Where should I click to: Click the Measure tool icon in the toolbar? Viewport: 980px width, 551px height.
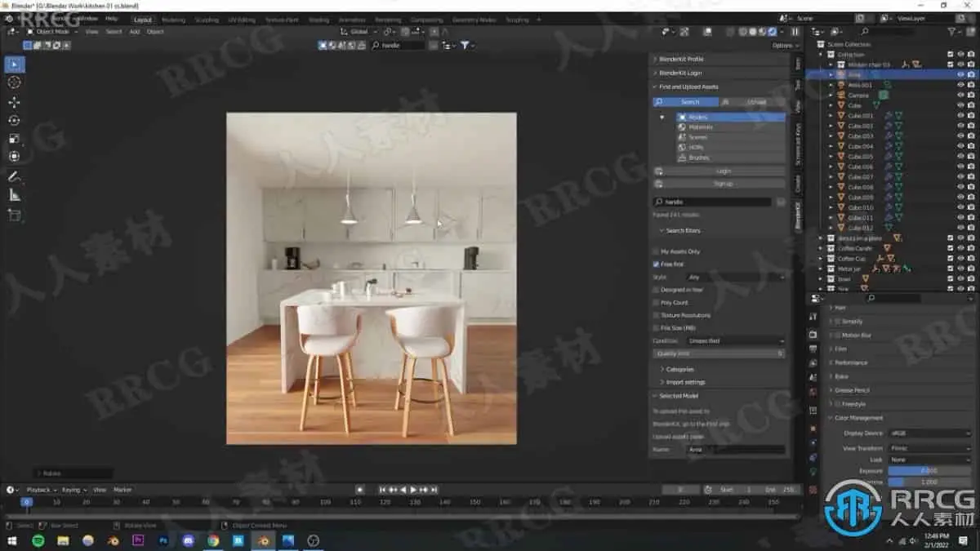[12, 194]
